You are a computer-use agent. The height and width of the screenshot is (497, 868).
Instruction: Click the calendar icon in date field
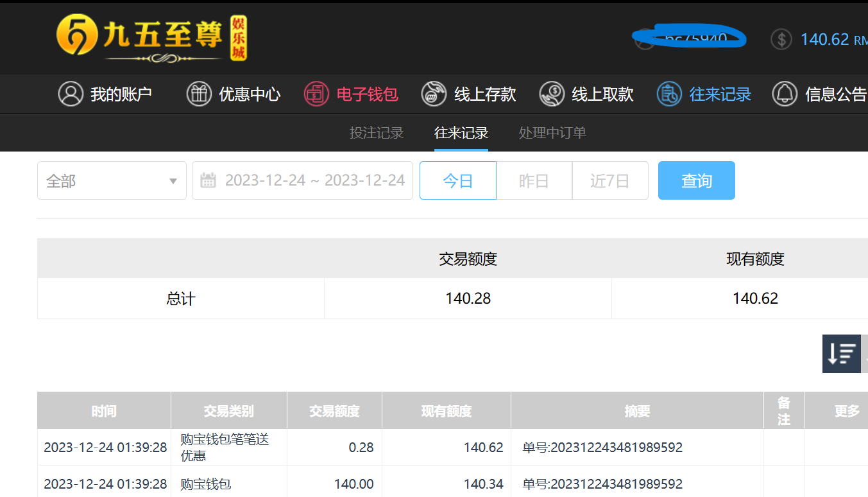[208, 180]
